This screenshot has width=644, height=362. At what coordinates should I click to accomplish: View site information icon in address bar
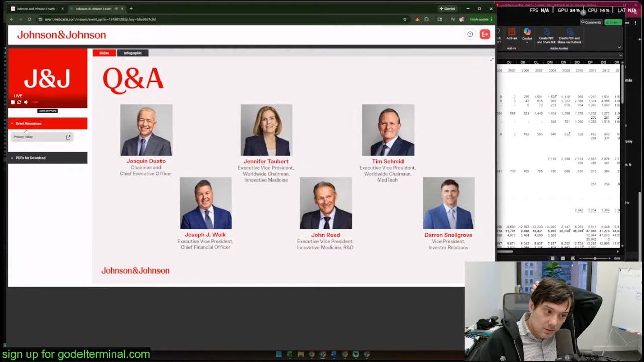tap(40, 19)
